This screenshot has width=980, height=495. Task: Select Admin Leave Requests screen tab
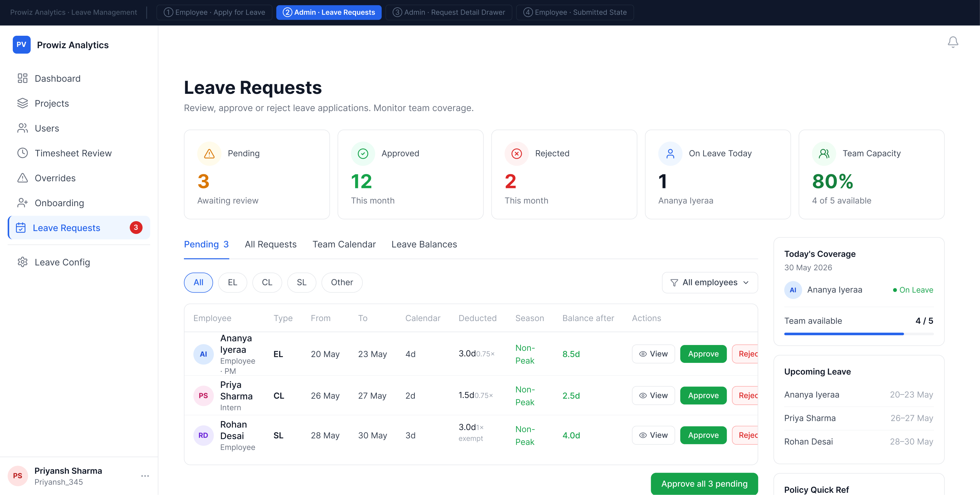(x=329, y=12)
